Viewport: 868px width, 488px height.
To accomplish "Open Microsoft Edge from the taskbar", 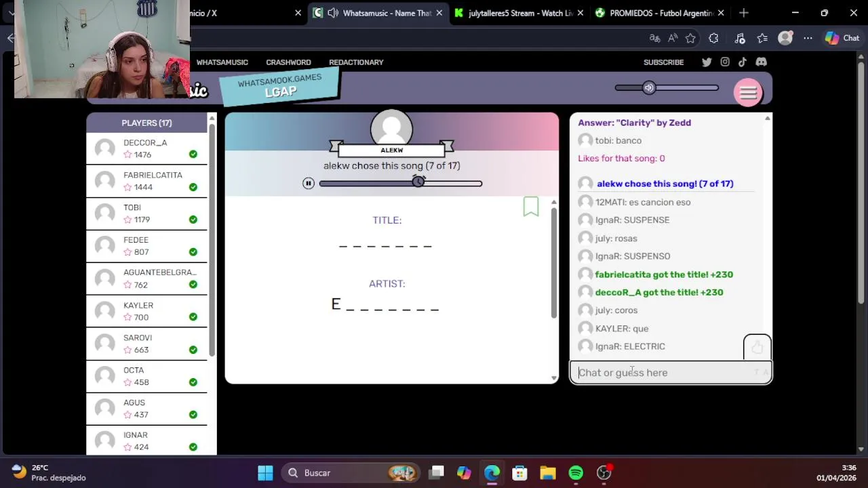I will click(492, 472).
